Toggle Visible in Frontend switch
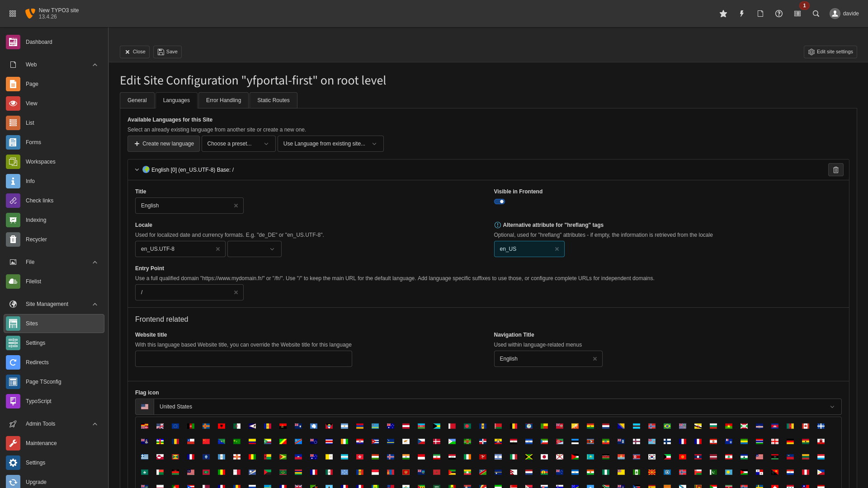The height and width of the screenshot is (488, 868). pos(500,202)
